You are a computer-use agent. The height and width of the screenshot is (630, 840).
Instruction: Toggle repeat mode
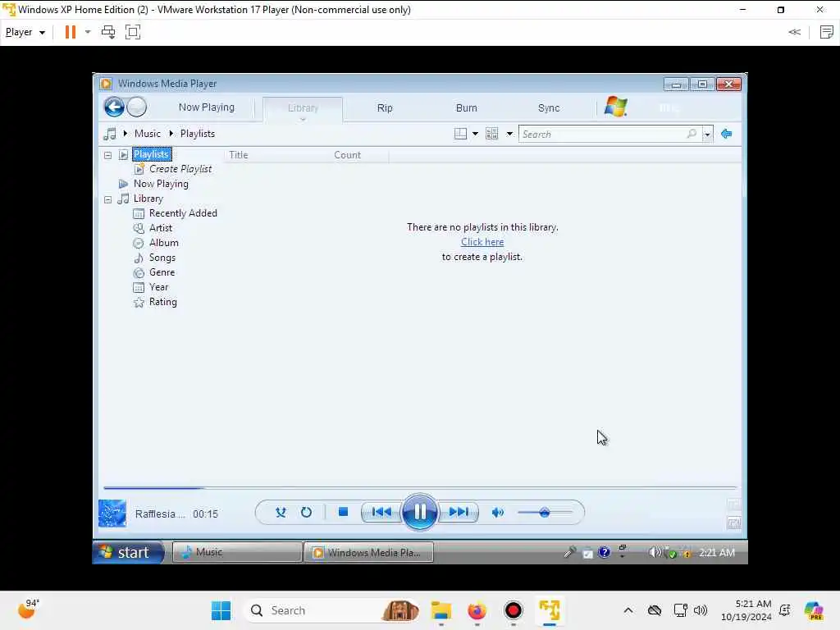click(x=306, y=513)
